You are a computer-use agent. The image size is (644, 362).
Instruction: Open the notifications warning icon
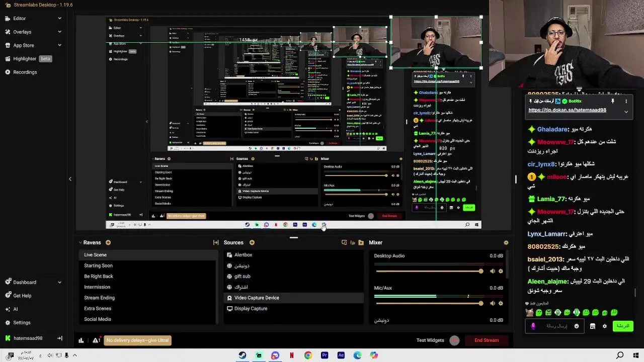pos(96,340)
